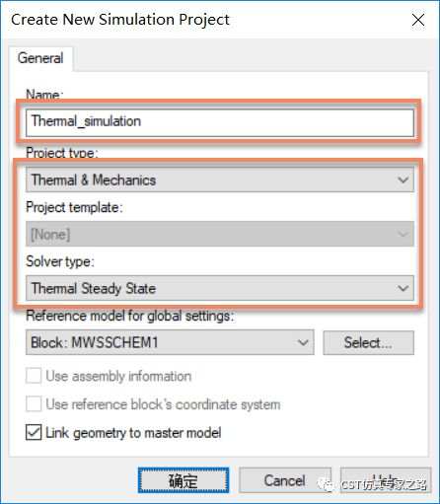The height and width of the screenshot is (504, 440).
Task: Expand the Project template [None] dropdown
Action: point(220,234)
